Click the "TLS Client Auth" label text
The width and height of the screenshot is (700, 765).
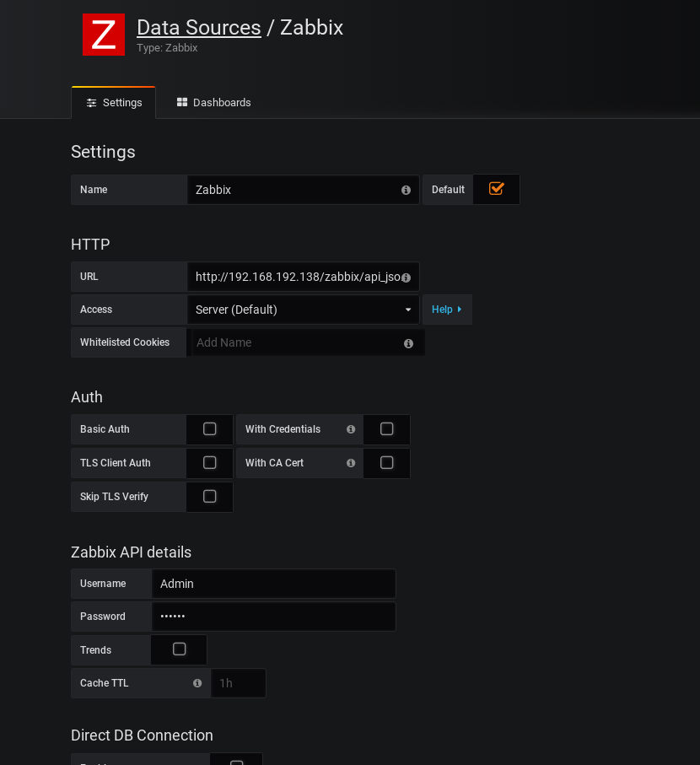(116, 463)
